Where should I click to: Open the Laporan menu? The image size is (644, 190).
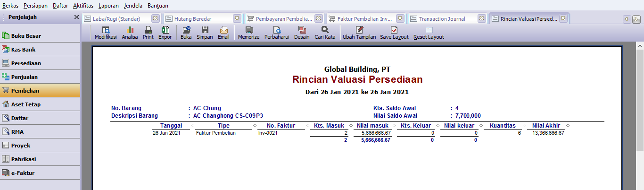click(108, 5)
